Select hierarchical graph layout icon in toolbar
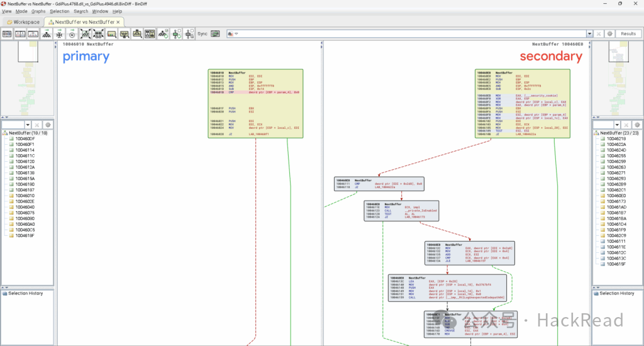Image resolution: width=644 pixels, height=346 pixels. tap(47, 34)
